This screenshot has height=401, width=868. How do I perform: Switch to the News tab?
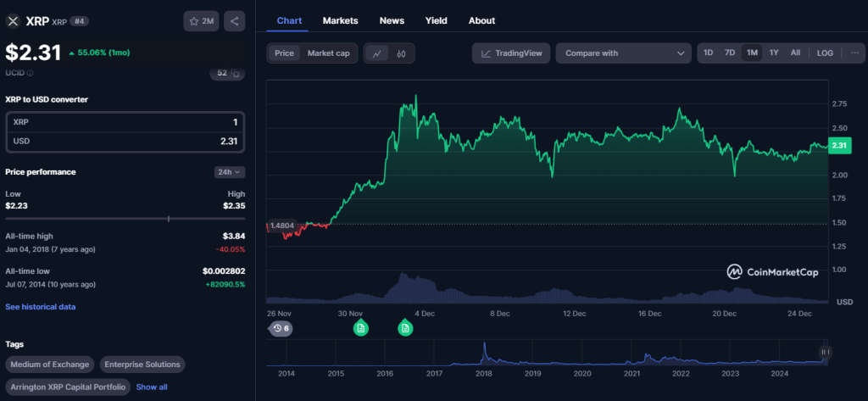point(392,20)
